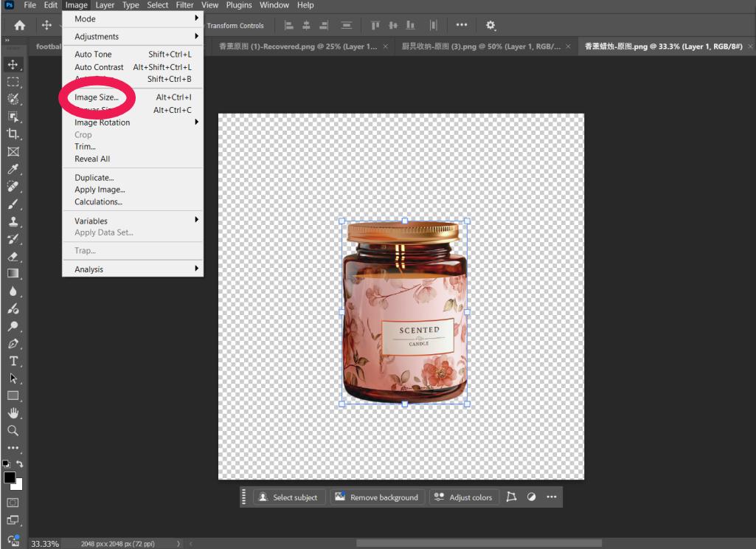This screenshot has width=756, height=549.
Task: Switch to 厨具收纳-原图 (3).png tab
Action: [x=481, y=46]
